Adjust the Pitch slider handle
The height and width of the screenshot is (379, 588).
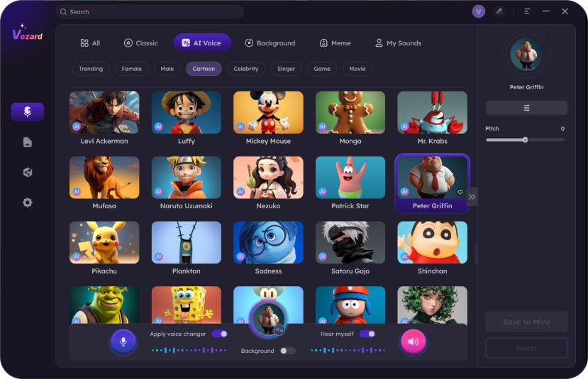coord(525,140)
